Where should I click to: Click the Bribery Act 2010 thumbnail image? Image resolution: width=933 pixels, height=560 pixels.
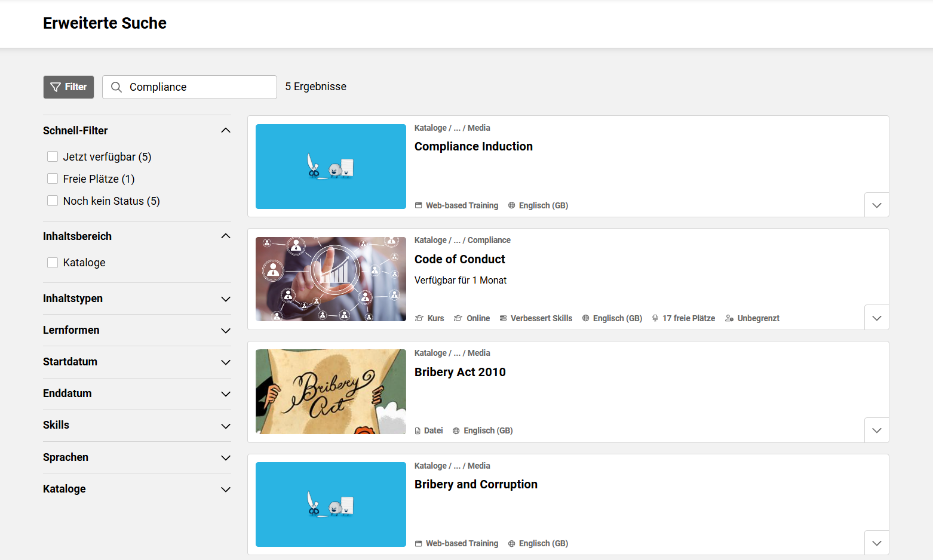[331, 392]
